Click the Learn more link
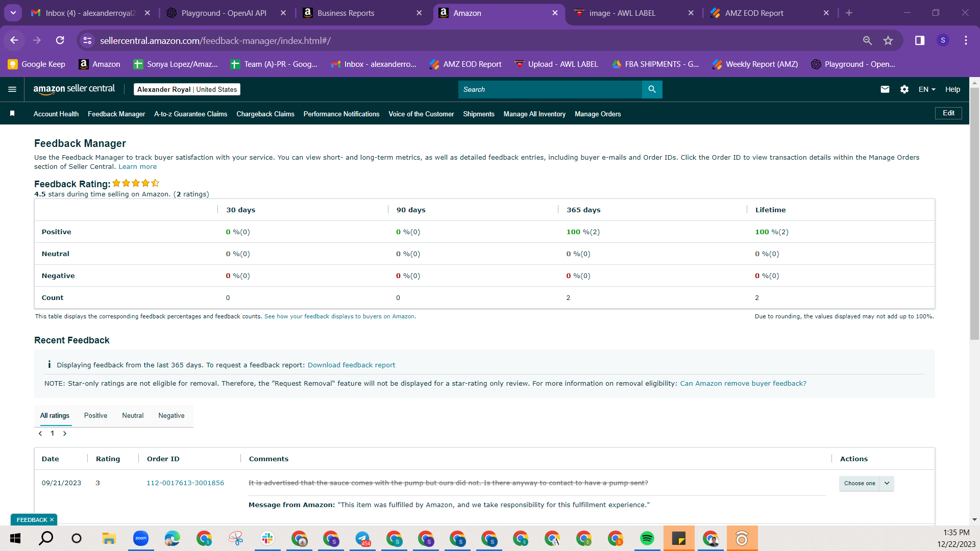 click(x=138, y=167)
